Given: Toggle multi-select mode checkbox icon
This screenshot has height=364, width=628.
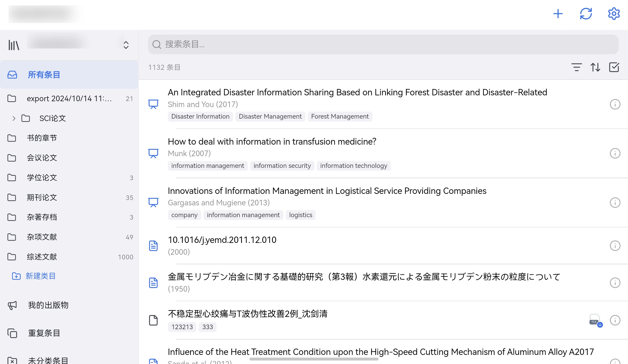Looking at the screenshot, I should click(x=614, y=67).
